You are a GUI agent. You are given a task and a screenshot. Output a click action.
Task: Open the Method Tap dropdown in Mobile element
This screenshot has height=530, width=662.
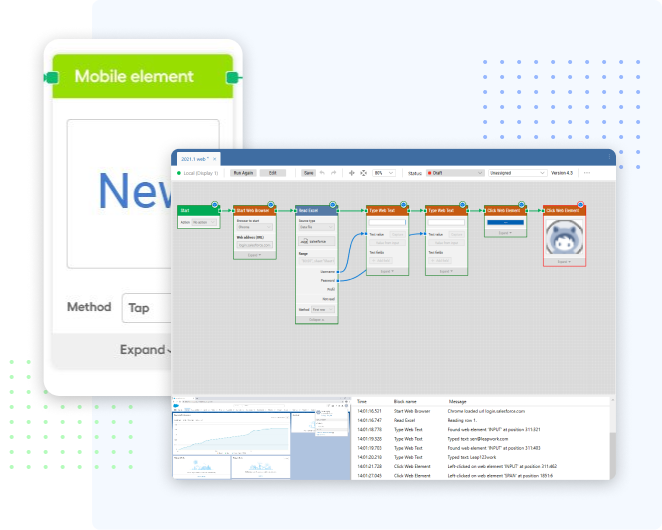click(147, 308)
